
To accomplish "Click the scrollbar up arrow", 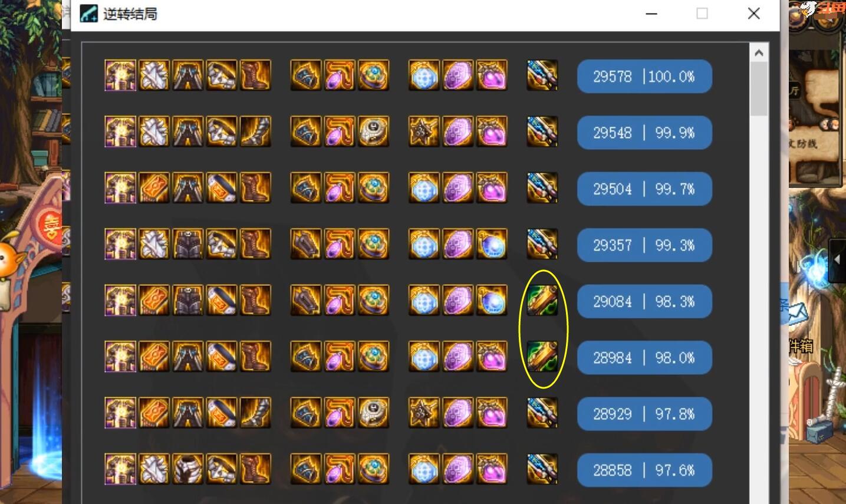I will 759,53.
